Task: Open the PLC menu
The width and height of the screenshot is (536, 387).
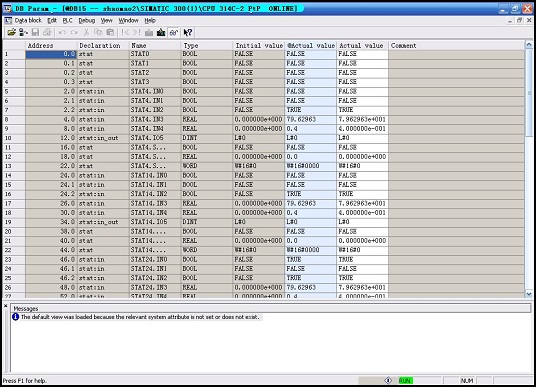Action: point(67,21)
